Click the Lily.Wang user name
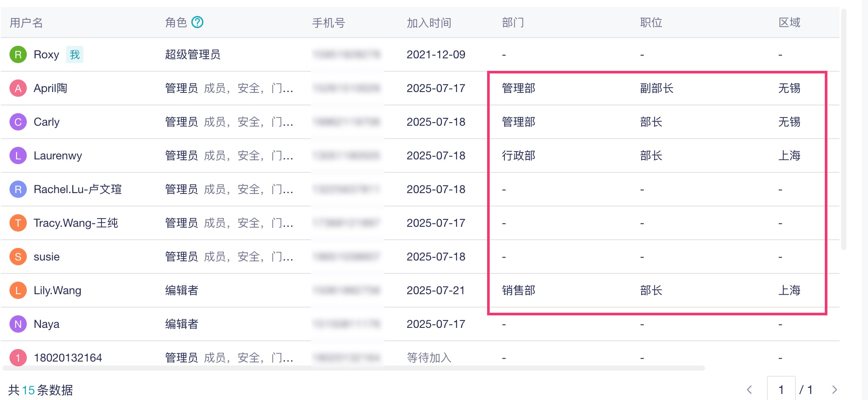868x400 pixels. [57, 291]
